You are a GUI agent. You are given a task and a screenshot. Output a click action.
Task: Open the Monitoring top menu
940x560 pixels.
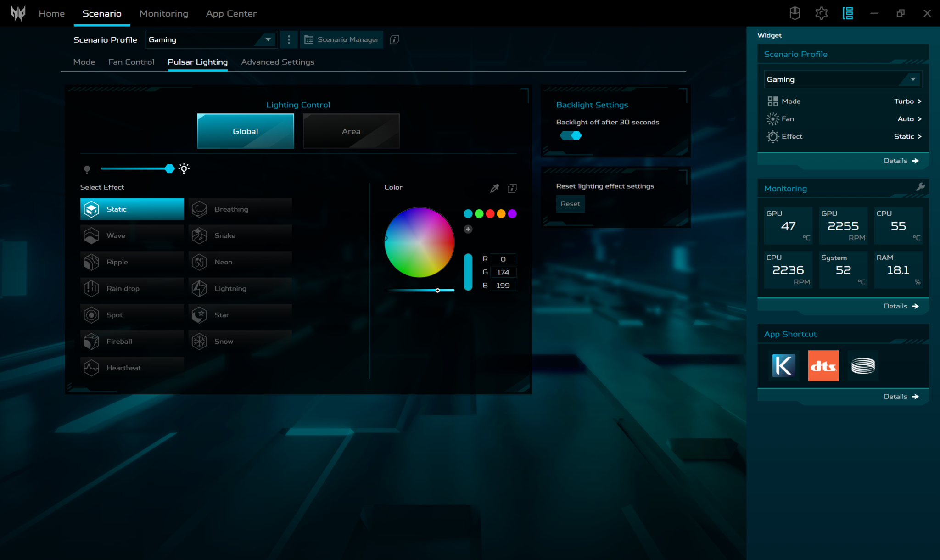click(x=163, y=14)
